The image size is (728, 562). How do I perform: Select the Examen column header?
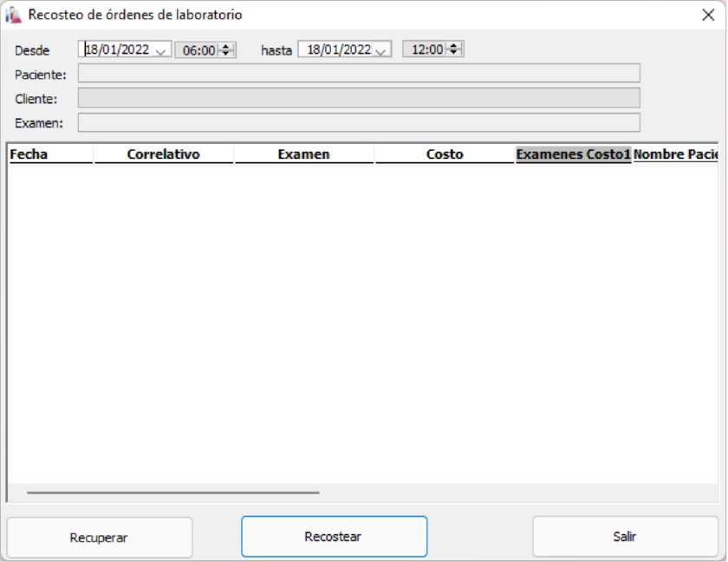click(303, 154)
